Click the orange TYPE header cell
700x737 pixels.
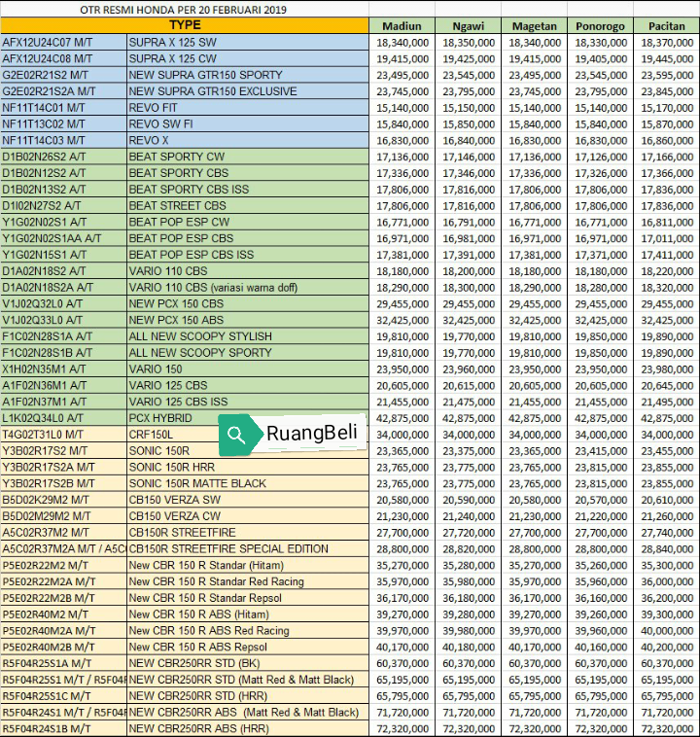(x=185, y=25)
